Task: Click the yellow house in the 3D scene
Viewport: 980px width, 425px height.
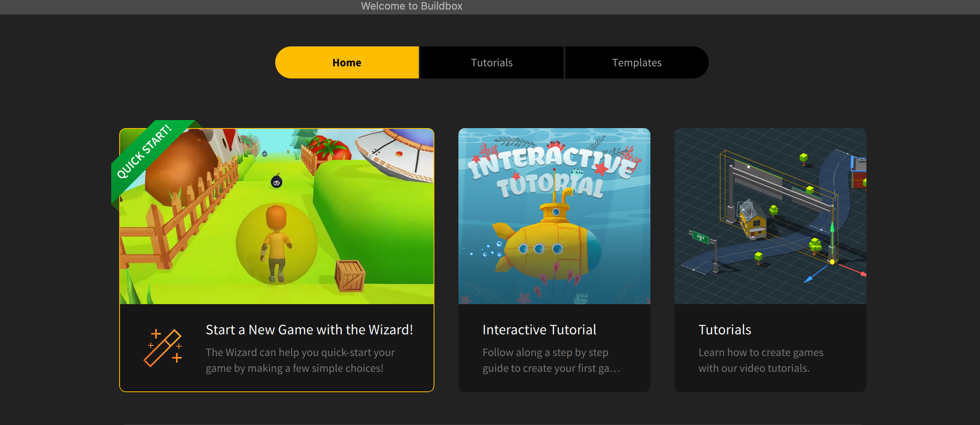Action: (x=753, y=223)
